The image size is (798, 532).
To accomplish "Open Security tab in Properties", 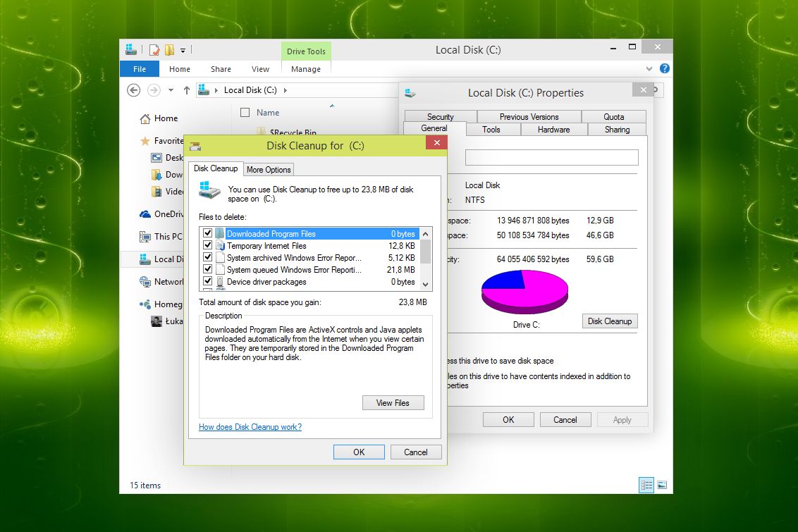I will click(440, 116).
